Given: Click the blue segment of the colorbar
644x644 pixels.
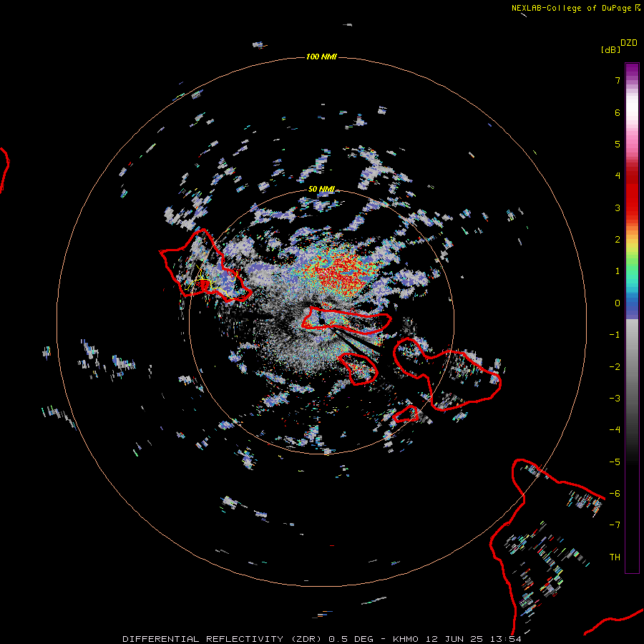Looking at the screenshot, I should [x=632, y=307].
